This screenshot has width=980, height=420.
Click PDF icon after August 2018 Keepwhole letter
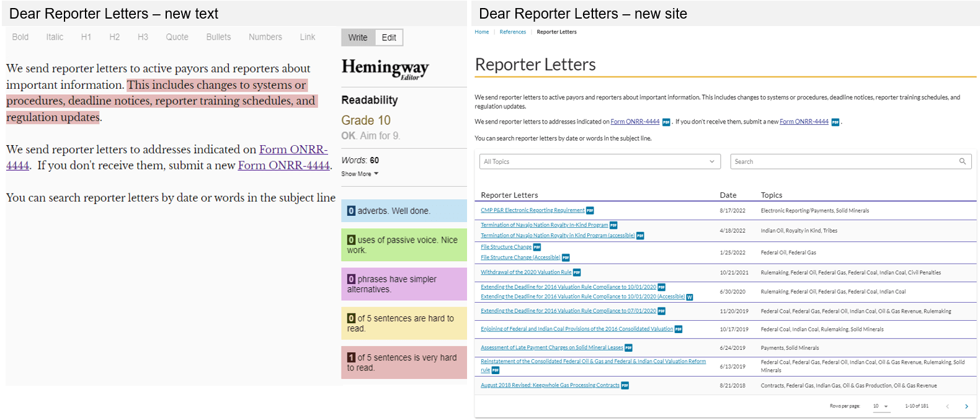tap(625, 386)
